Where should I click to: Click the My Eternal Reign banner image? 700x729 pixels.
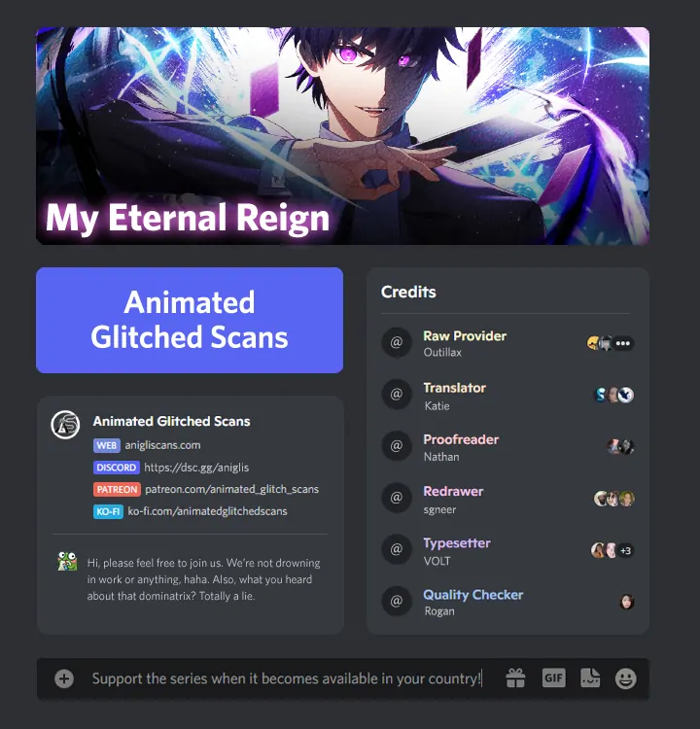tap(343, 136)
